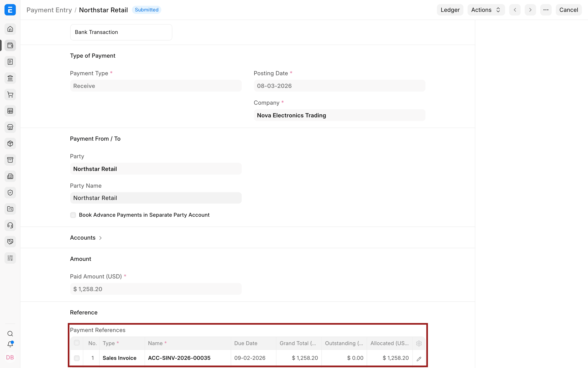Open notifications bell icon
This screenshot has height=368, width=588.
coord(10,344)
